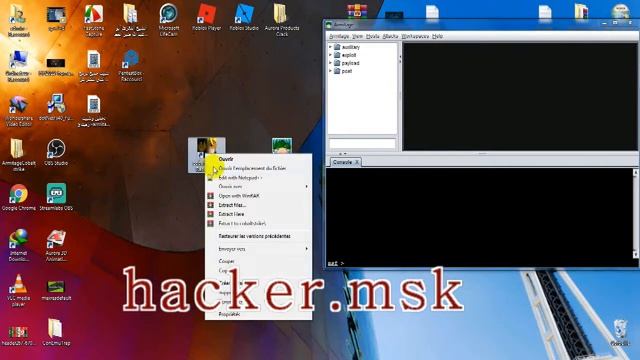Select the ConEmuTrap folder icon
Screen dimensions: 640x360
pyautogui.click(x=56, y=332)
